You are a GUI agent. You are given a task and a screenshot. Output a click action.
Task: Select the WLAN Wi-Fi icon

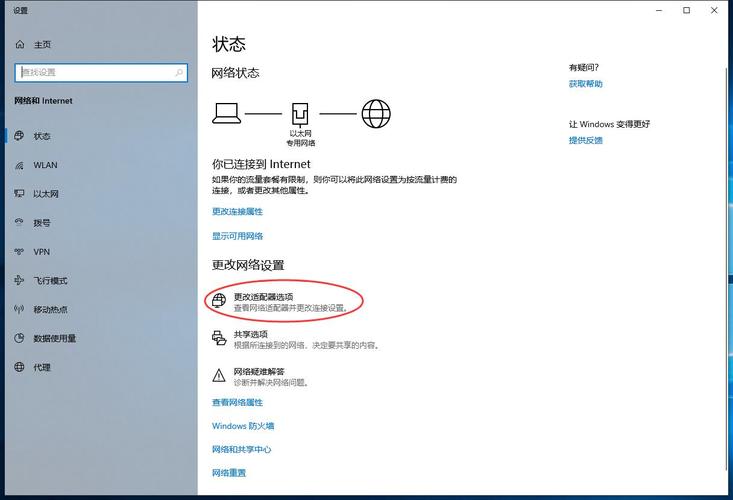19,165
